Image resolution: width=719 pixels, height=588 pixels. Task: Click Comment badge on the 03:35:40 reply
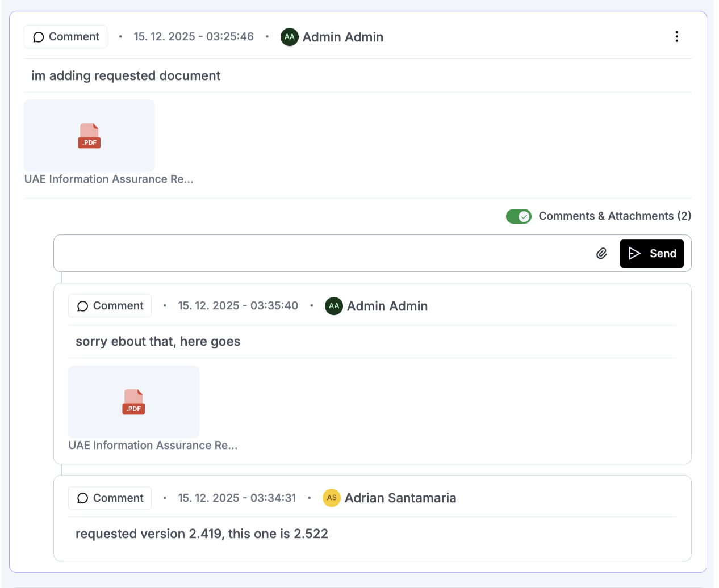tap(110, 306)
